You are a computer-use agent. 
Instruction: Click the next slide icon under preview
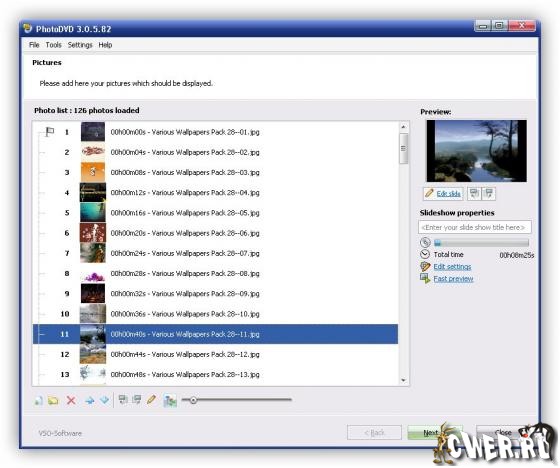[489, 193]
